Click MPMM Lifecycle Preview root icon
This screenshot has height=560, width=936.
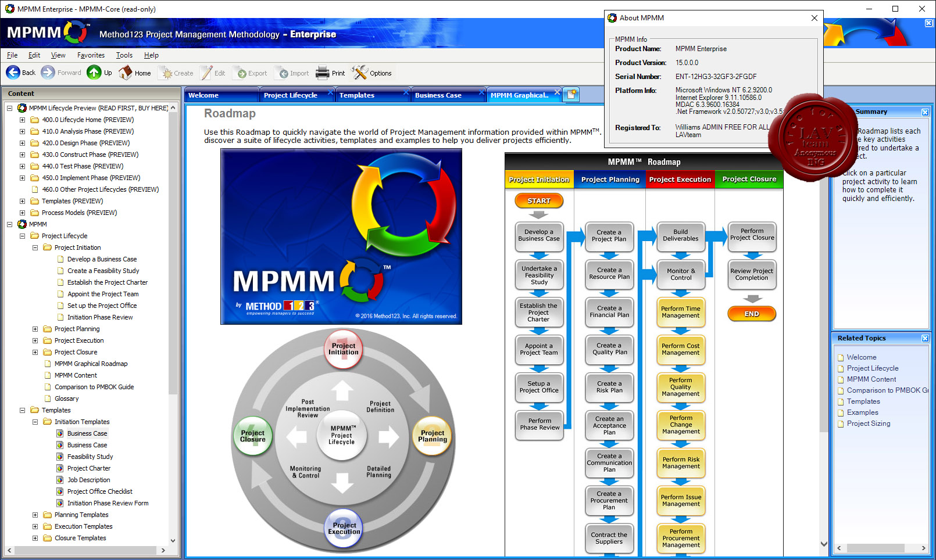tap(22, 108)
